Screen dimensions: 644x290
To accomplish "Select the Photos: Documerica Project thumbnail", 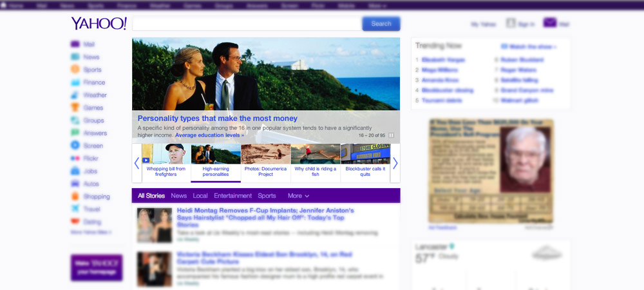I will tap(266, 163).
